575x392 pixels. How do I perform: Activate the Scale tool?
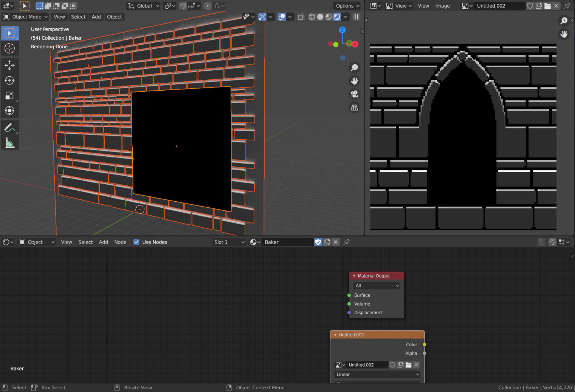[x=9, y=96]
